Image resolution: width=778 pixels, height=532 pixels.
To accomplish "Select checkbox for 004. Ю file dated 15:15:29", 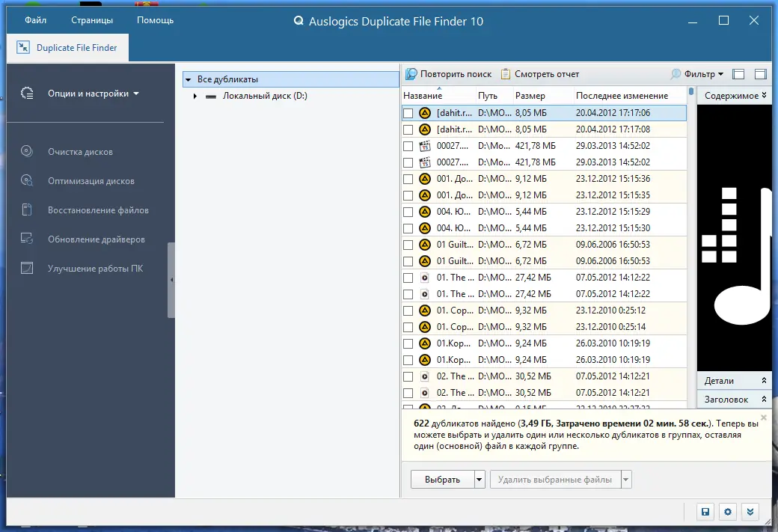I will pyautogui.click(x=408, y=212).
